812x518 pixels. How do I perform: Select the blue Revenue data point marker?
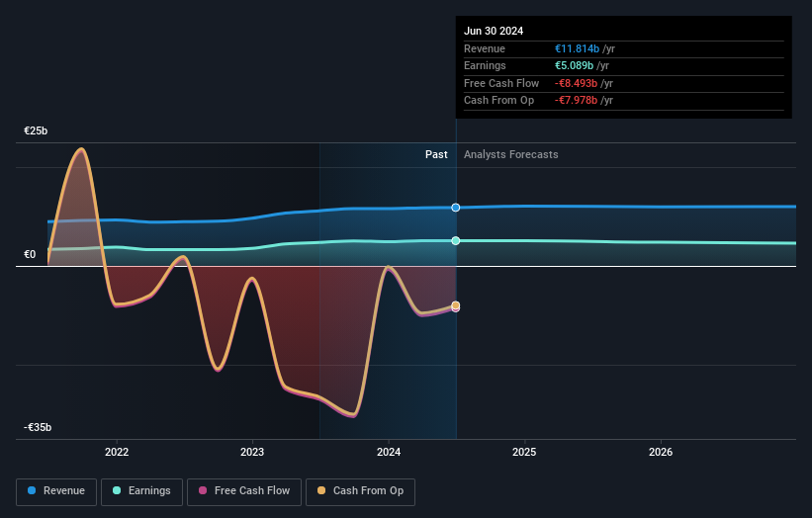(x=456, y=208)
